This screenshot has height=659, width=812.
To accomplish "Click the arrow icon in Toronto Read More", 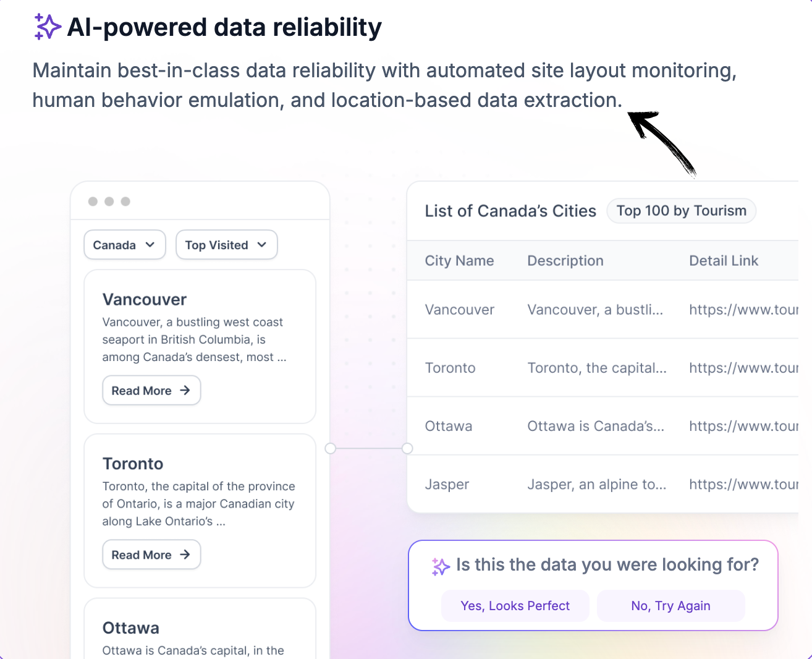I will (185, 555).
